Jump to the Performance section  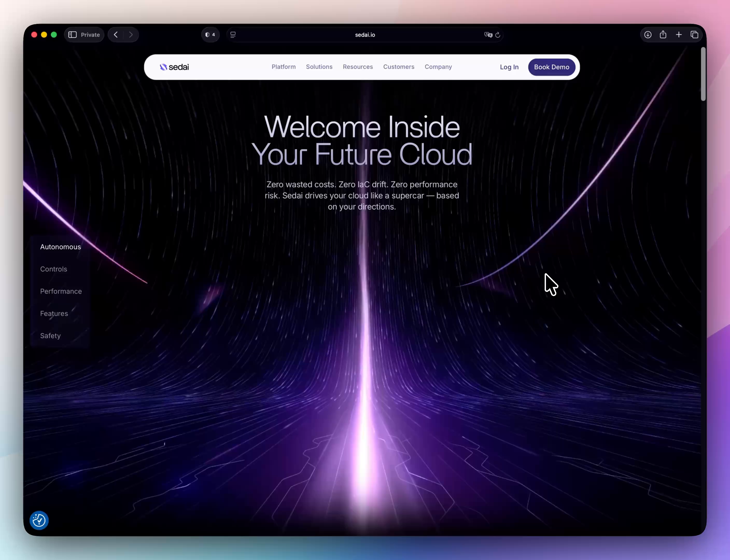61,291
